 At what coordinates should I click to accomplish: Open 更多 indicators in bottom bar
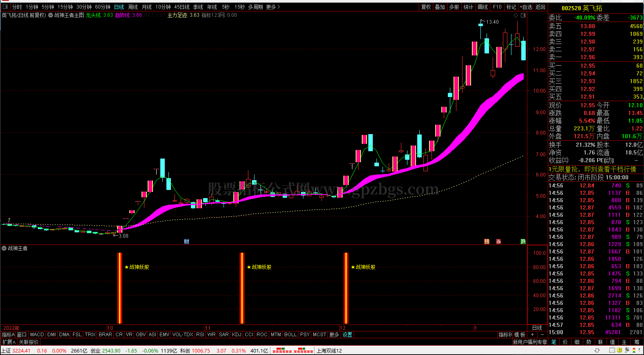(x=334, y=335)
